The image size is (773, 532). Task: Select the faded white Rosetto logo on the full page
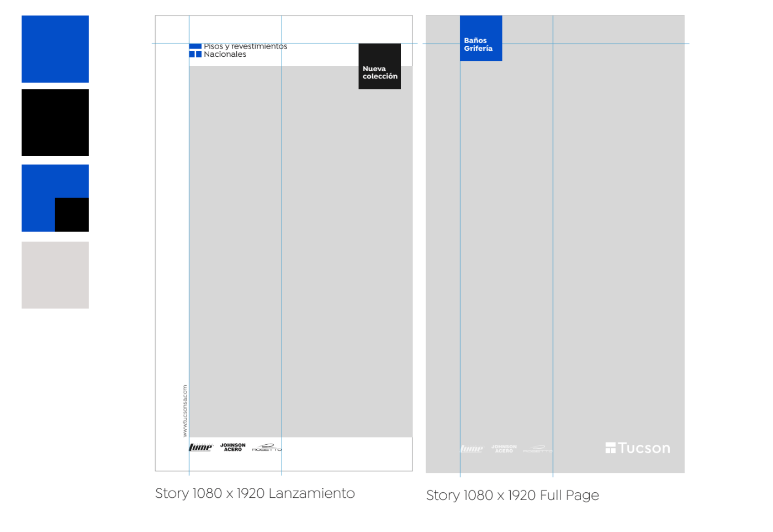537,449
